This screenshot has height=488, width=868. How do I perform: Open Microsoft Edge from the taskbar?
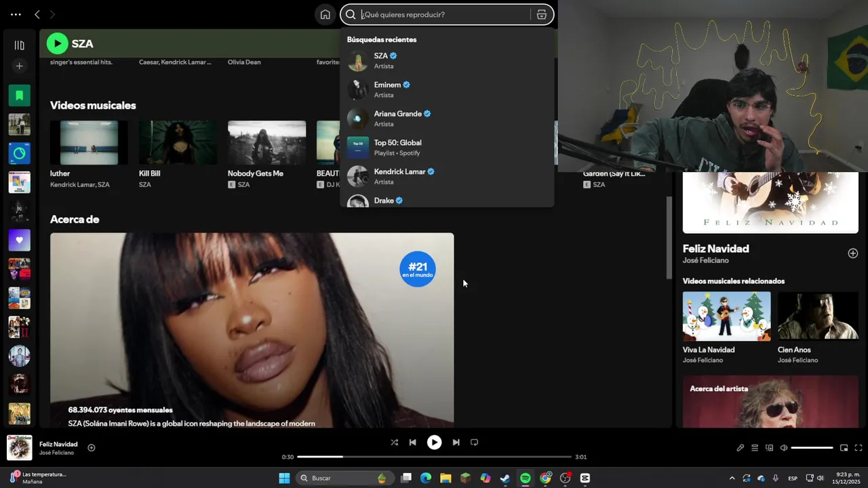[x=426, y=478]
